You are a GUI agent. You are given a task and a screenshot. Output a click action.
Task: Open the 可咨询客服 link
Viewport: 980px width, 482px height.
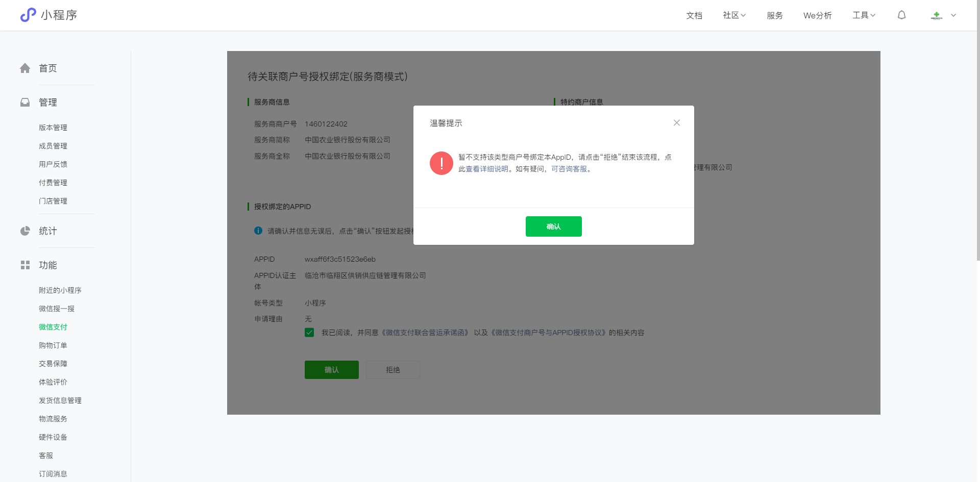(569, 169)
